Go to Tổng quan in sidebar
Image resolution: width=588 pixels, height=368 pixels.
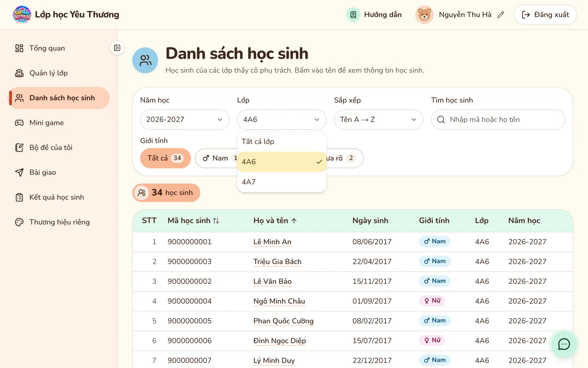(x=59, y=48)
